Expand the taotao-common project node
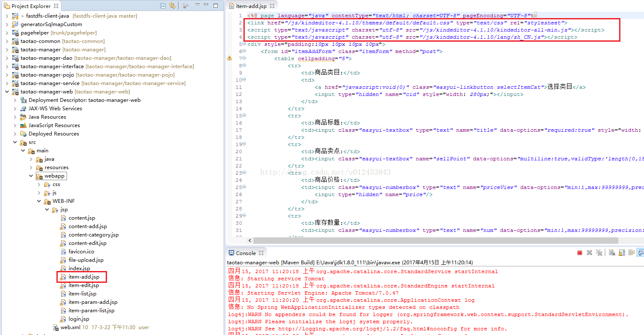The height and width of the screenshot is (335, 644). (x=7, y=41)
